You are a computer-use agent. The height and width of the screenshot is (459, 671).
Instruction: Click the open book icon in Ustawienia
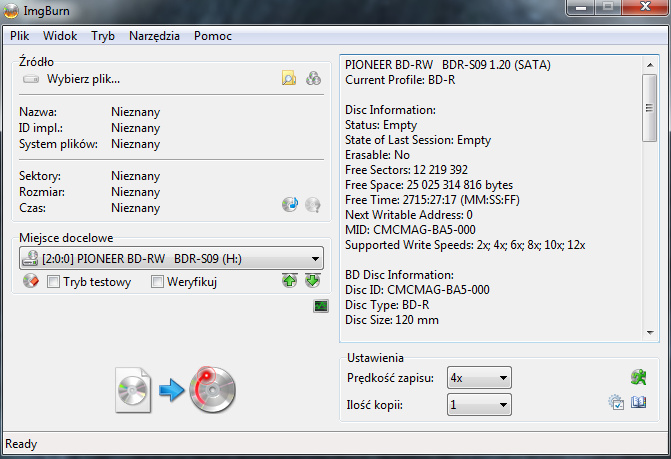pos(638,402)
